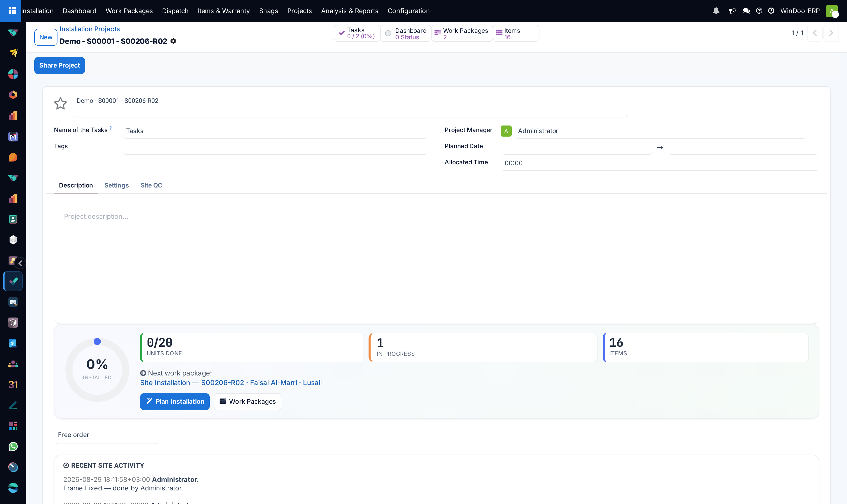Mark project as favorite with star

(x=60, y=103)
